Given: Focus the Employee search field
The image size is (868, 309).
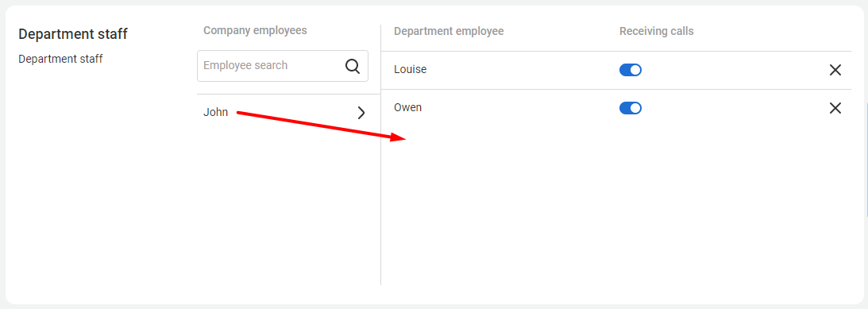Looking at the screenshot, I should pos(283,66).
